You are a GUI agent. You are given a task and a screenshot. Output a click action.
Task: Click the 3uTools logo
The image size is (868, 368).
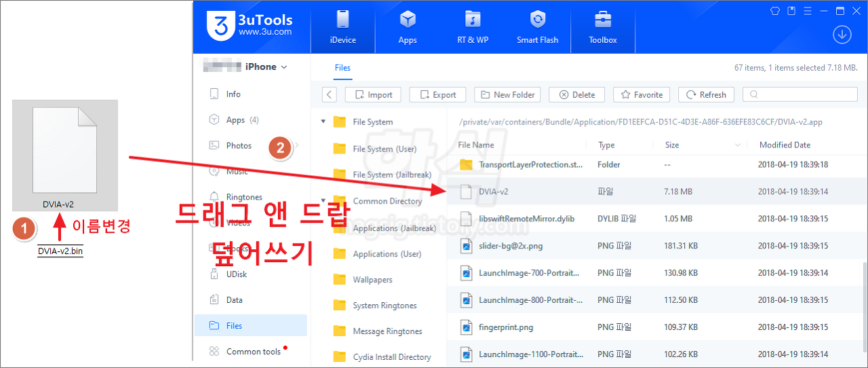[249, 26]
